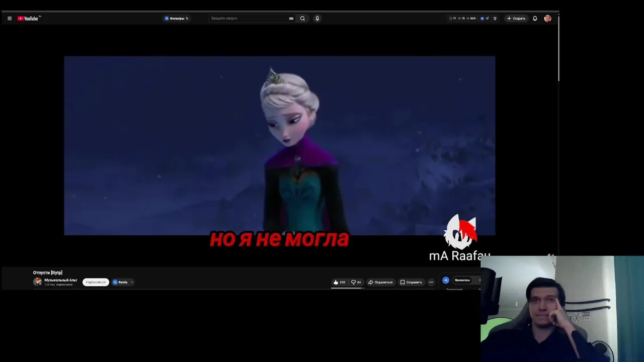Open Музыкальный Альт channel name link
Image resolution: width=644 pixels, height=362 pixels.
click(61, 280)
